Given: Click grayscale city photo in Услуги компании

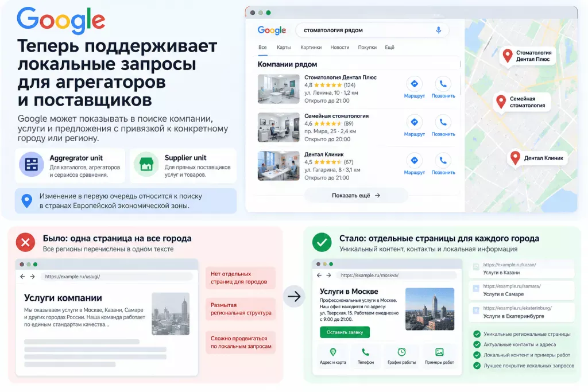Looking at the screenshot, I should click(171, 314).
